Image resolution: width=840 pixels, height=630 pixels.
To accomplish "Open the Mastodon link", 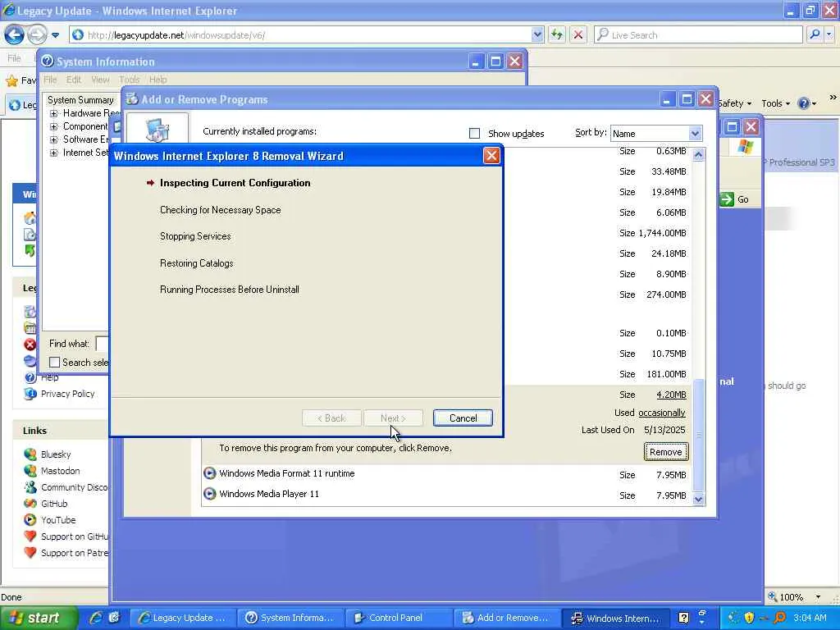I will point(60,471).
